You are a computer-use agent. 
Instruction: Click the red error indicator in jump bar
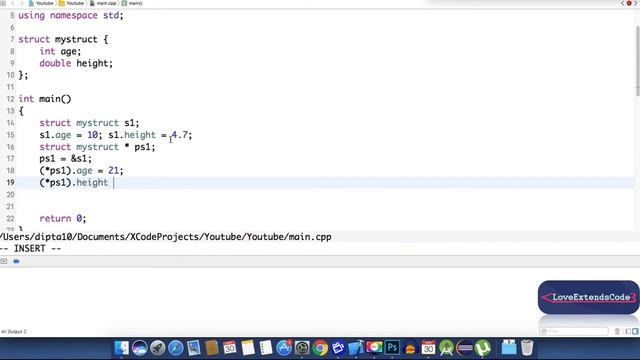(x=629, y=3)
